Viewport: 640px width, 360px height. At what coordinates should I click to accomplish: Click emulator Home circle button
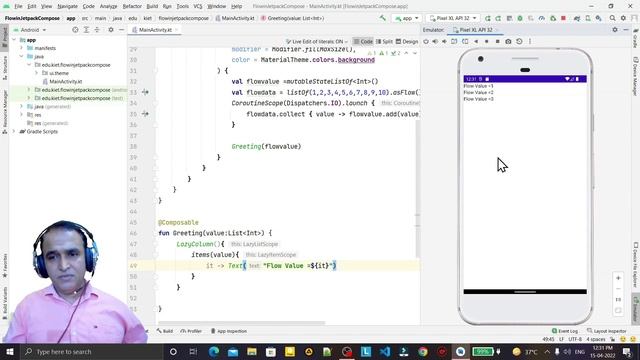coord(487,41)
